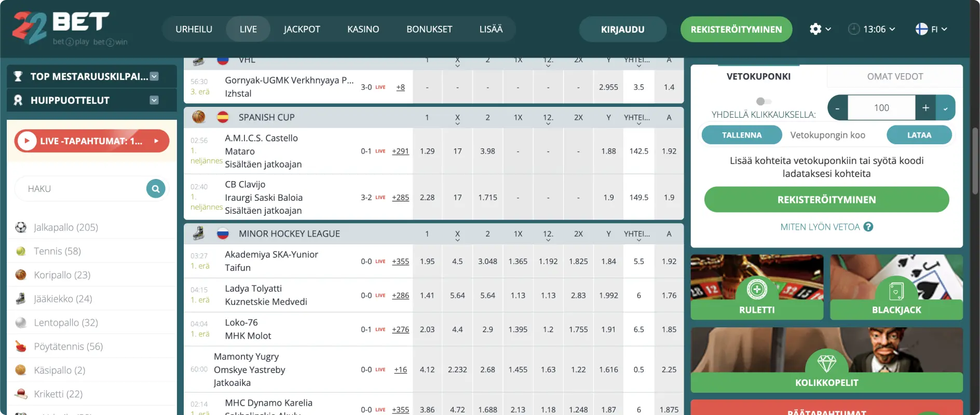
Task: Click the live events play icon
Action: tap(26, 141)
